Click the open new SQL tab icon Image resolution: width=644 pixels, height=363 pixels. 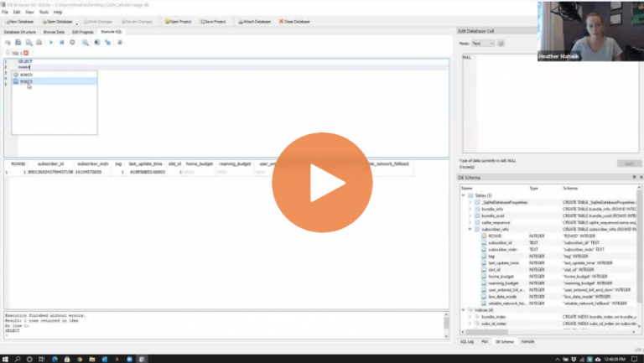[x=8, y=42]
